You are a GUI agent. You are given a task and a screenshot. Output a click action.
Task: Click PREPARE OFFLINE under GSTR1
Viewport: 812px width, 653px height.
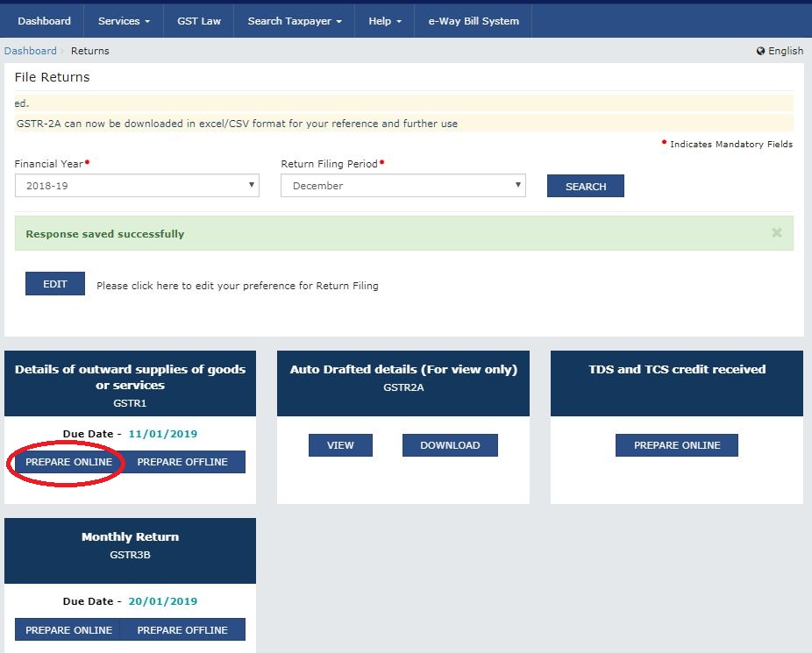182,462
